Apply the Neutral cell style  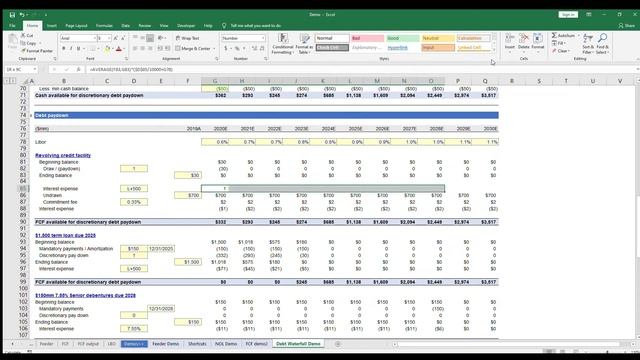[438, 38]
